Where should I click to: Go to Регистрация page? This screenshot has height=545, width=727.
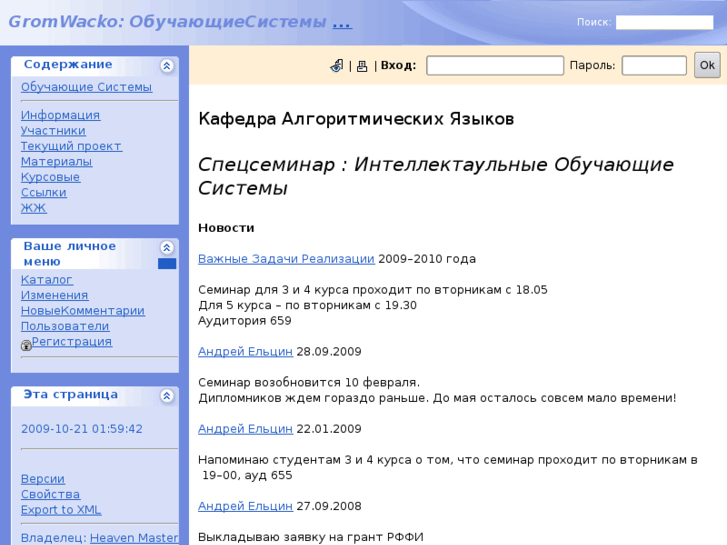click(72, 341)
